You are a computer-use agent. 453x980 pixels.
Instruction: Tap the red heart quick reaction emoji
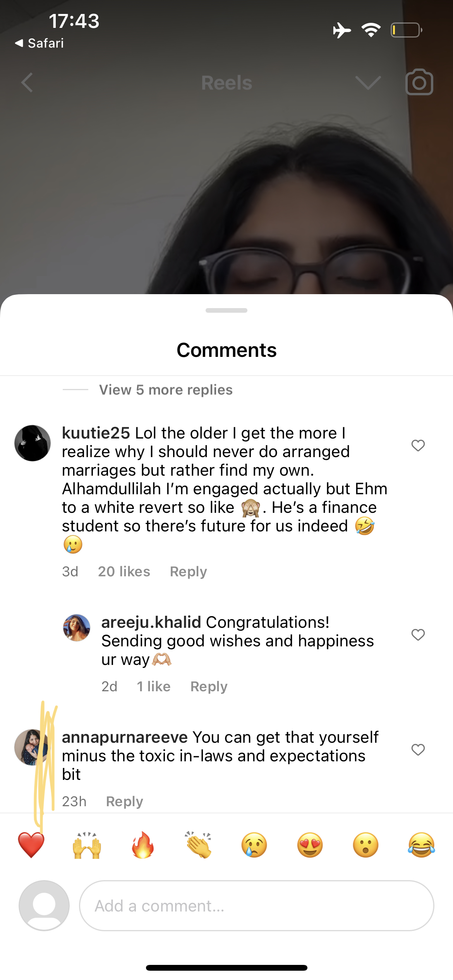31,845
